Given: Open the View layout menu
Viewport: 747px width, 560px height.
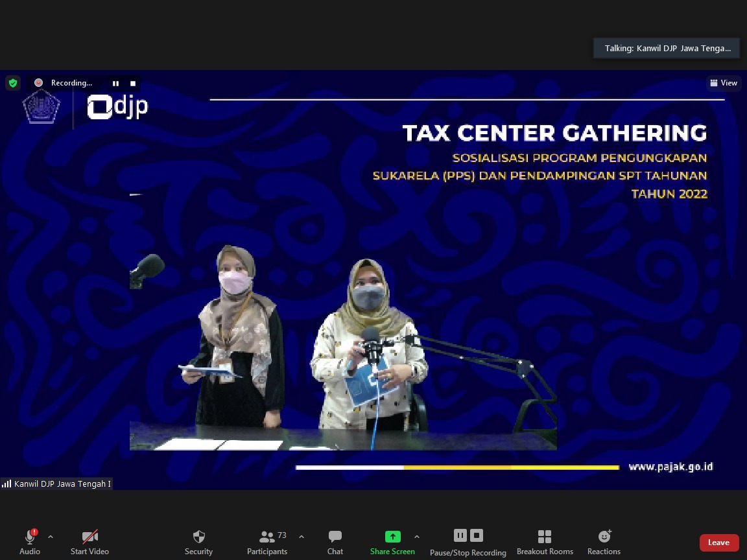Looking at the screenshot, I should click(724, 83).
